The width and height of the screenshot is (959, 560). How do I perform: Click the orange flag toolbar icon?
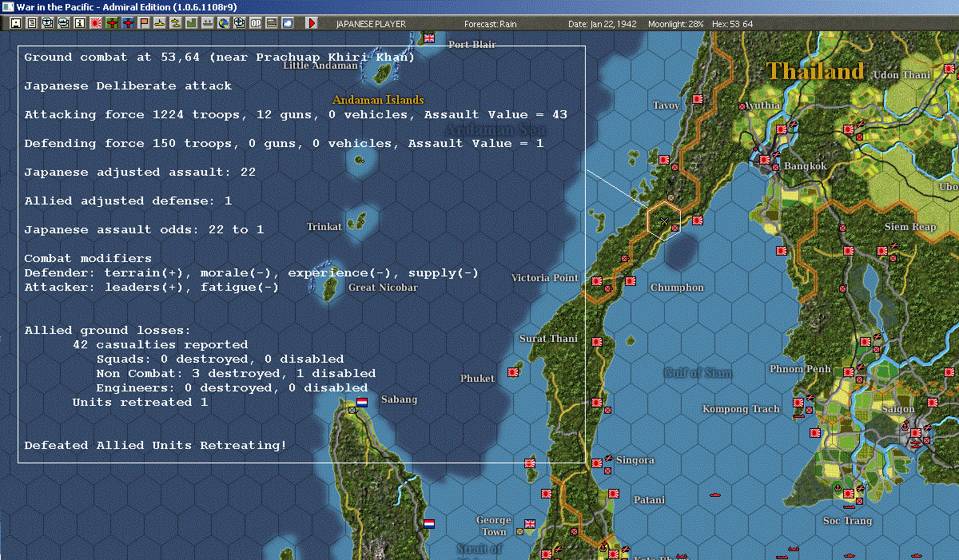click(144, 23)
